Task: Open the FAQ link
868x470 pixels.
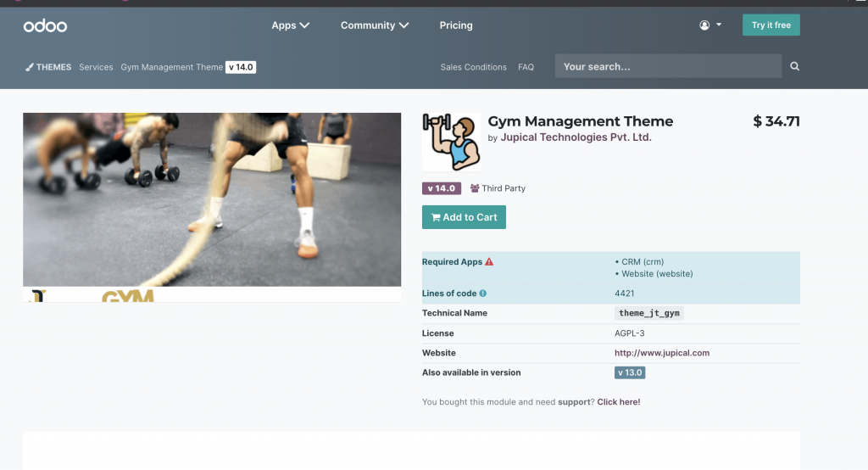Action: coord(526,67)
